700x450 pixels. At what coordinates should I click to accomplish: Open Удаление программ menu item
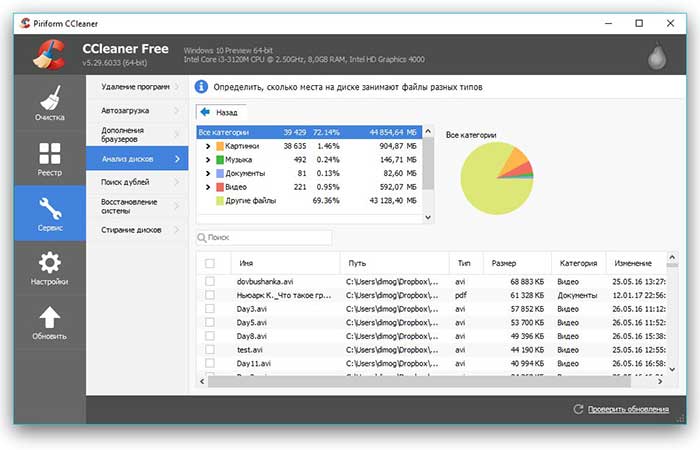138,87
